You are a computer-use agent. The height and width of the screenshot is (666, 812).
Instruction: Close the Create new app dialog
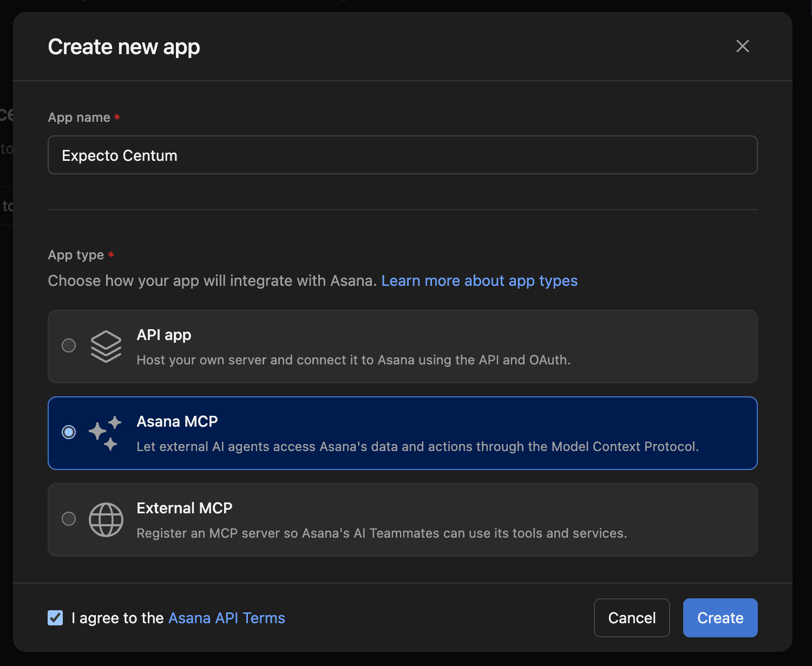[743, 46]
